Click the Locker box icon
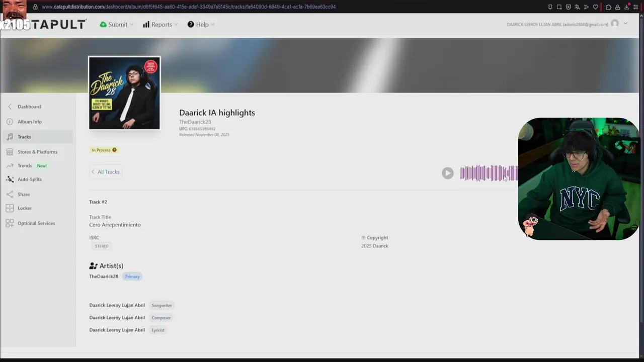This screenshot has width=644, height=362. pos(10,208)
